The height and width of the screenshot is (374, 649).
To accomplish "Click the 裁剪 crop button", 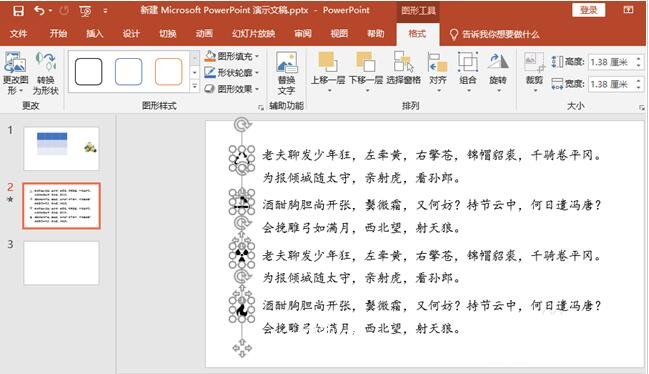I will [534, 71].
